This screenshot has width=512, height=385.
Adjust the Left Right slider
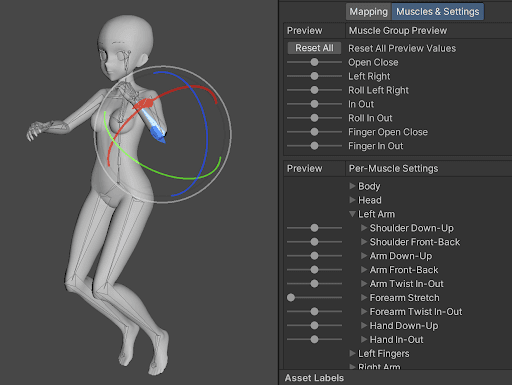[314, 76]
